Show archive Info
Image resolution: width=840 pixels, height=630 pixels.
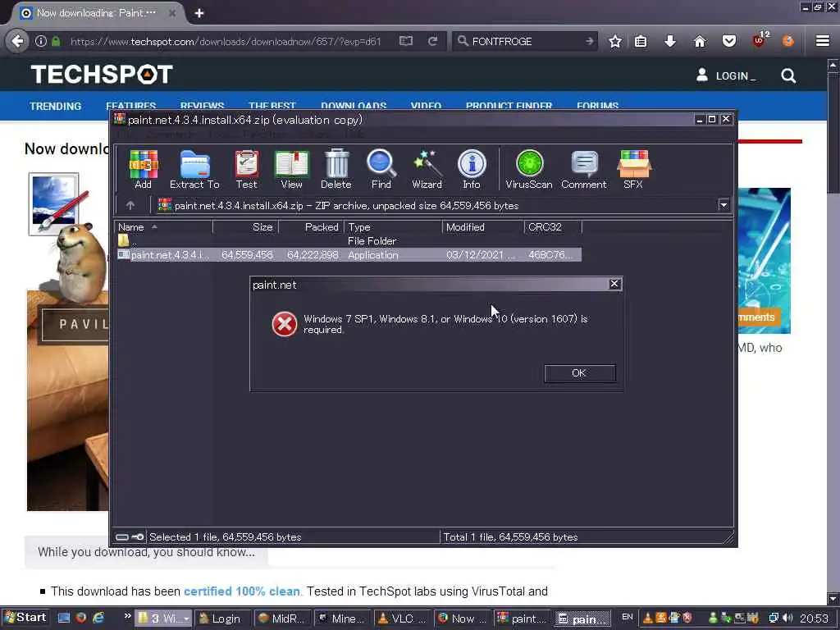(472, 169)
